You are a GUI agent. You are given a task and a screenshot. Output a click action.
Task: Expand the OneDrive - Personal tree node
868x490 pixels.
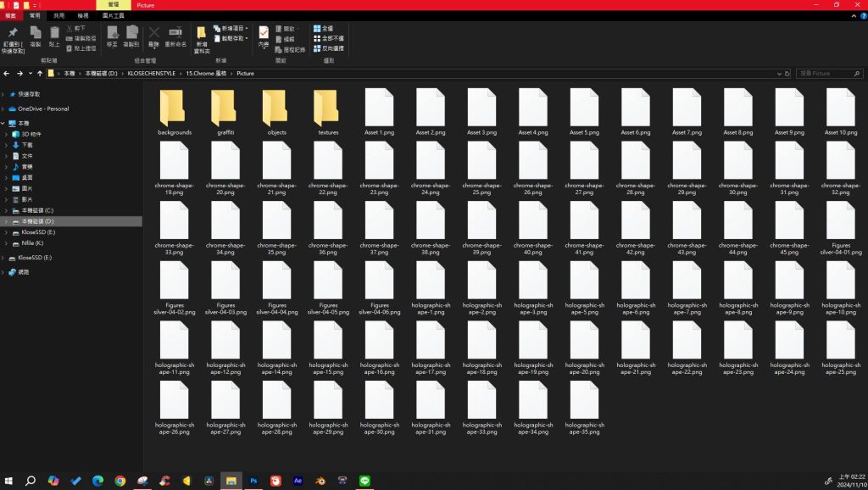point(3,109)
